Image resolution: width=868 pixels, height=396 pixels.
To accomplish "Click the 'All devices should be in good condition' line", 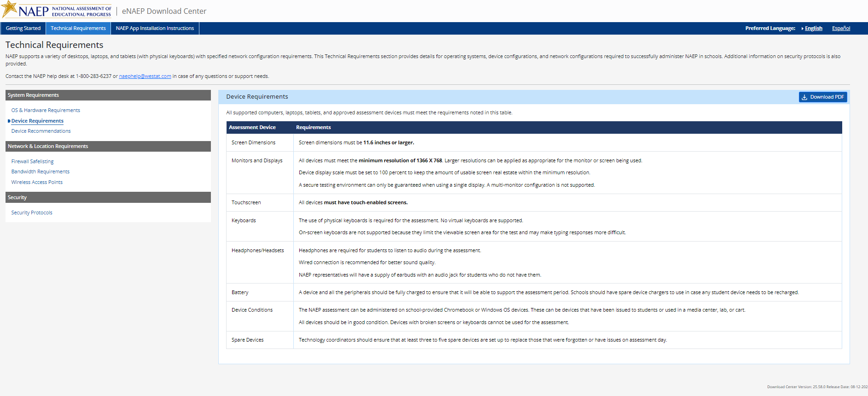I will 434,322.
